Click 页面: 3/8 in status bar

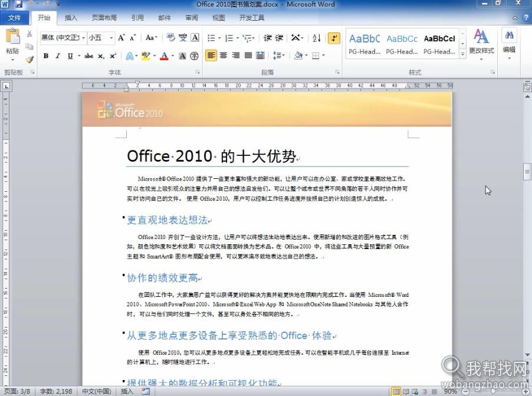17,391
